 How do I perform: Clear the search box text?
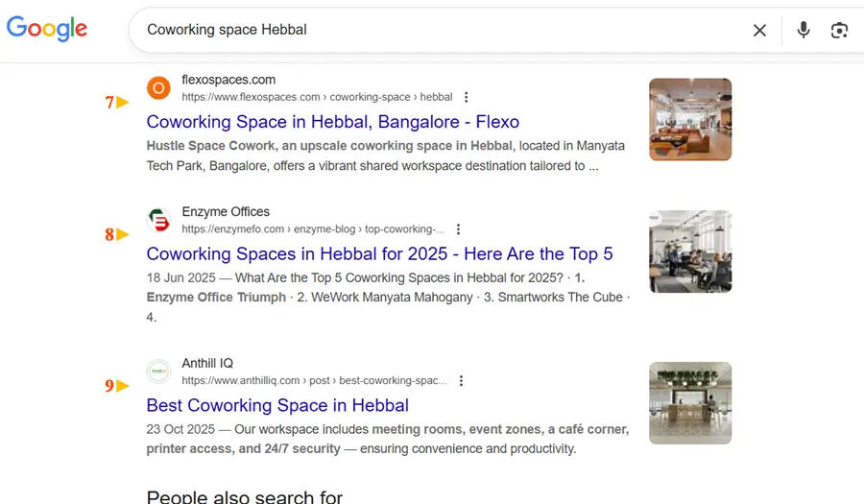759,30
